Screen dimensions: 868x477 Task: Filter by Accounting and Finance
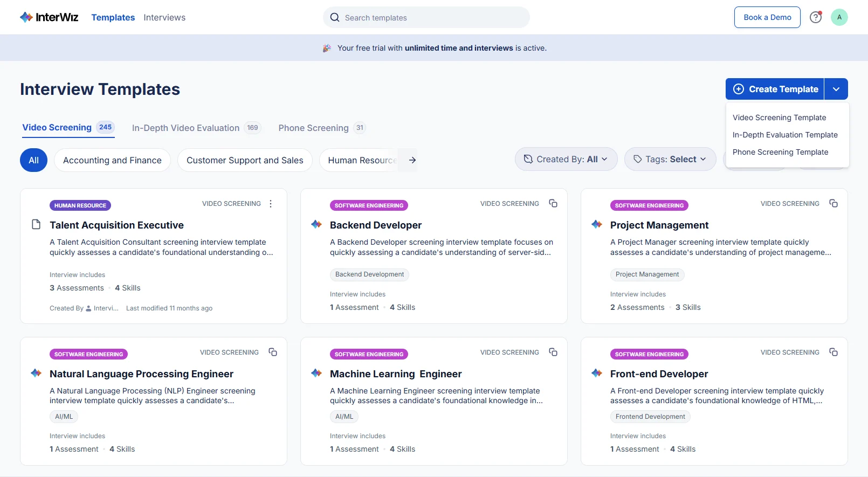[112, 160]
